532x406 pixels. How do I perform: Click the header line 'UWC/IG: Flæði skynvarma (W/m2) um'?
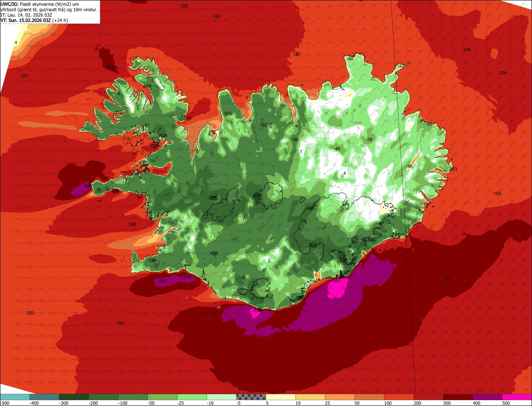40,4
